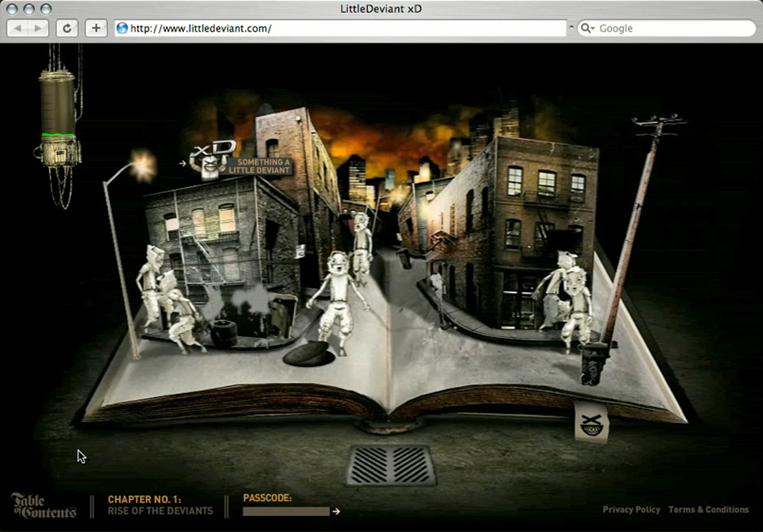
Task: Click the Something A Little Deviant sign
Action: pyautogui.click(x=259, y=166)
